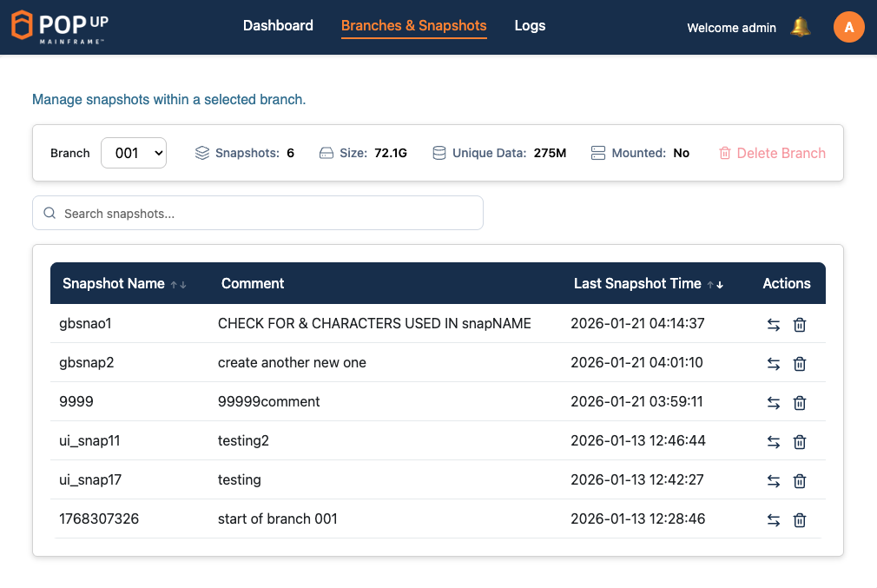The image size is (877, 588).
Task: Switch to the 1768307326 snapshot
Action: 773,520
